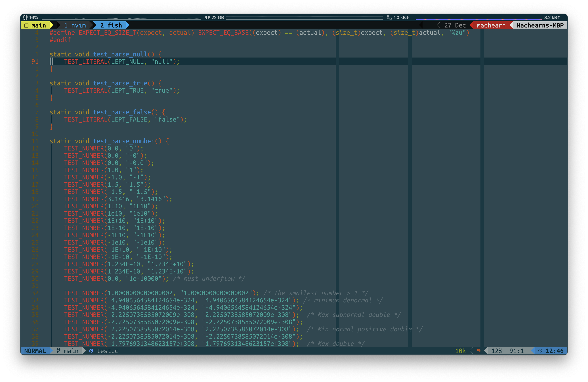
Task: Click the main branch name in statusline
Action: click(71, 351)
